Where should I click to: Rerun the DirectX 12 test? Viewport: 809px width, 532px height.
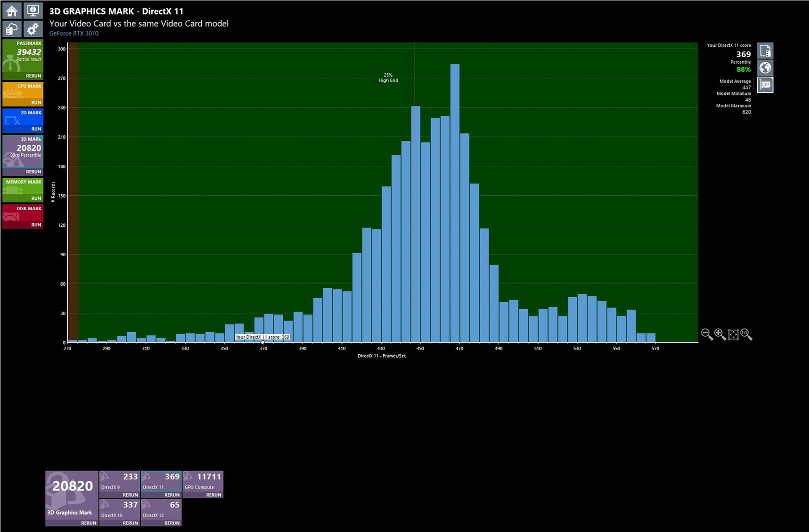[171, 523]
